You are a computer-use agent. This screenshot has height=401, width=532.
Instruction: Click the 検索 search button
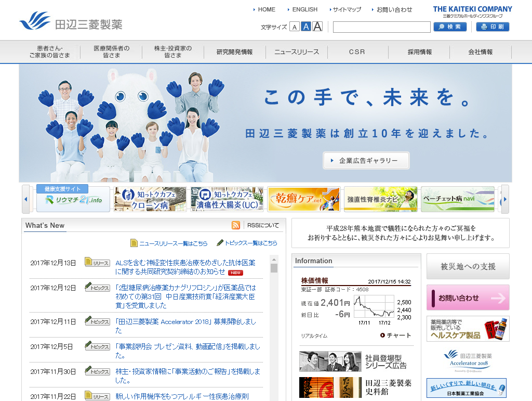click(x=450, y=27)
